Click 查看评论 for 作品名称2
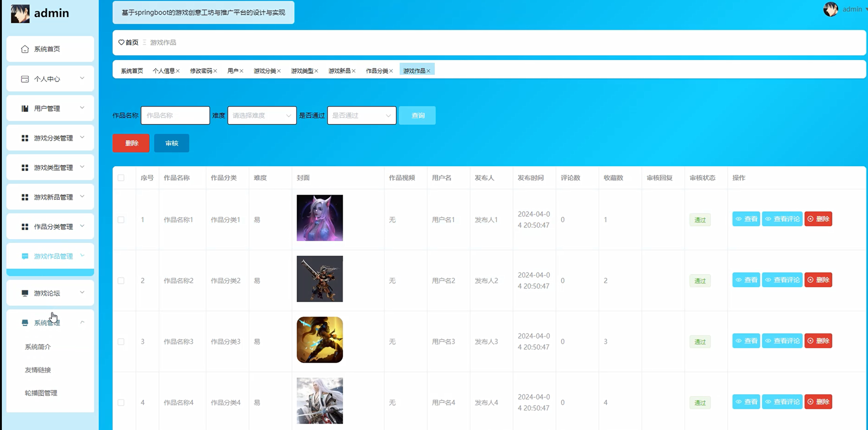Screen dimensions: 868x430 coord(782,280)
